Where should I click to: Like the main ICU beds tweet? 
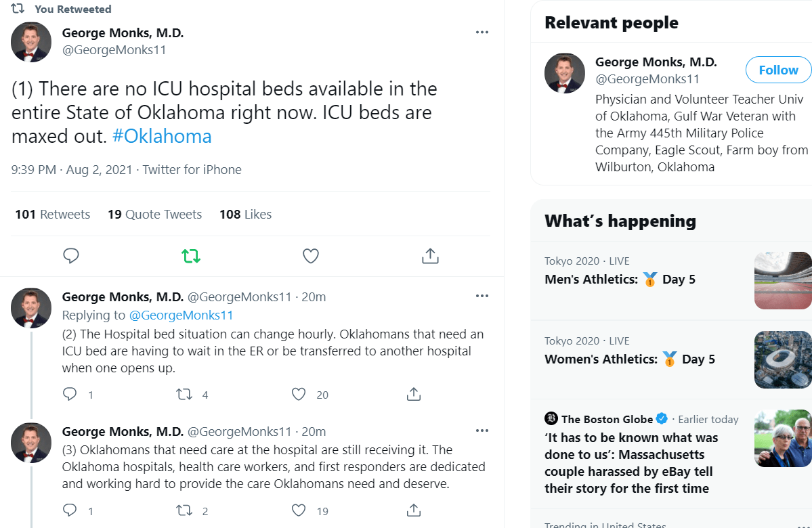pyautogui.click(x=310, y=256)
